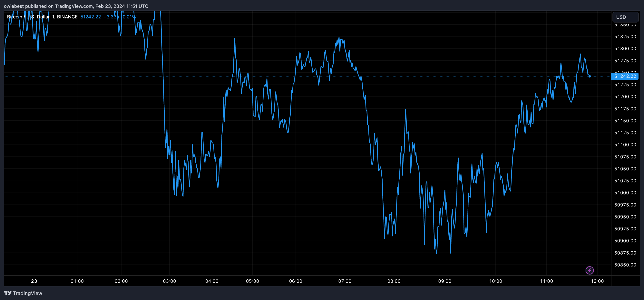644x300 pixels.
Task: Click the 51100.00 price axis label
Action: (625, 145)
